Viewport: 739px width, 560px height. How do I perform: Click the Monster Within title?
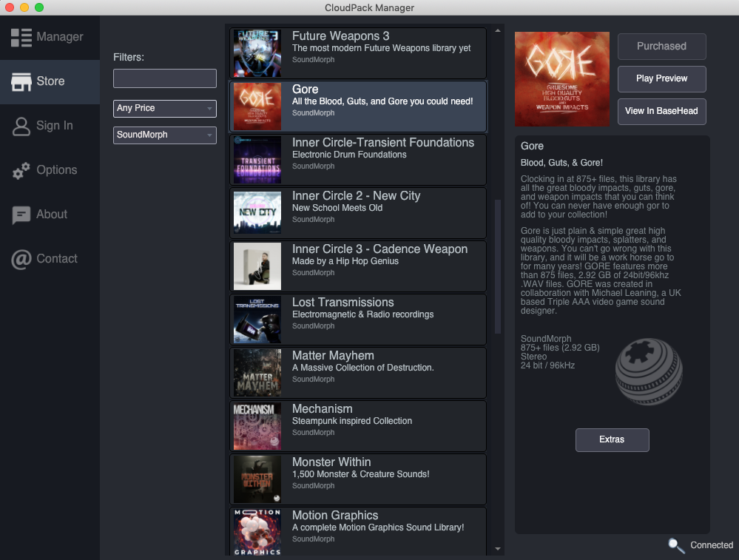click(x=331, y=462)
